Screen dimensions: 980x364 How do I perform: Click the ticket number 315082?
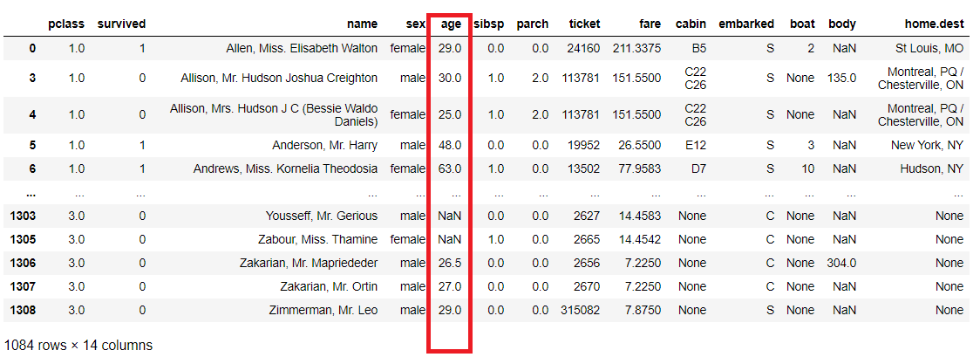(x=579, y=310)
